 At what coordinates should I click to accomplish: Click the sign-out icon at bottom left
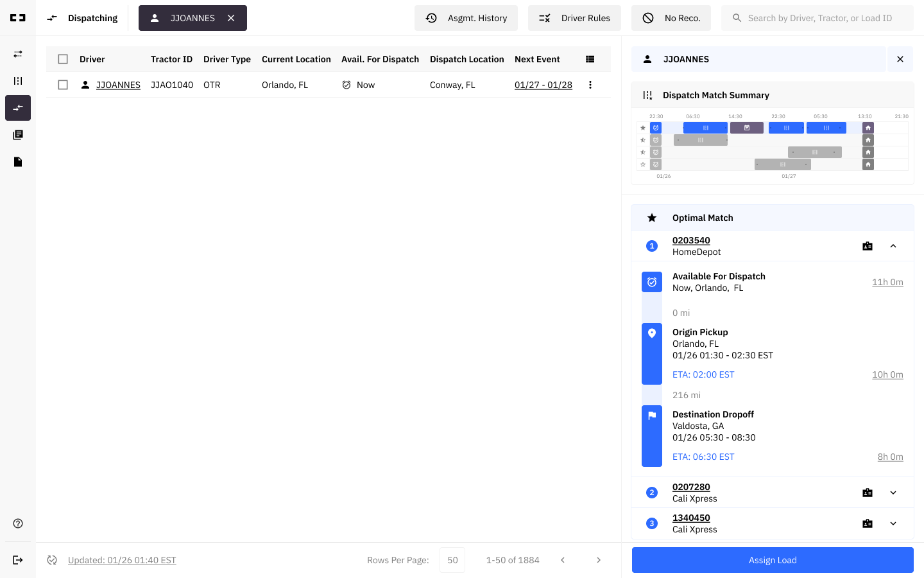click(x=17, y=559)
